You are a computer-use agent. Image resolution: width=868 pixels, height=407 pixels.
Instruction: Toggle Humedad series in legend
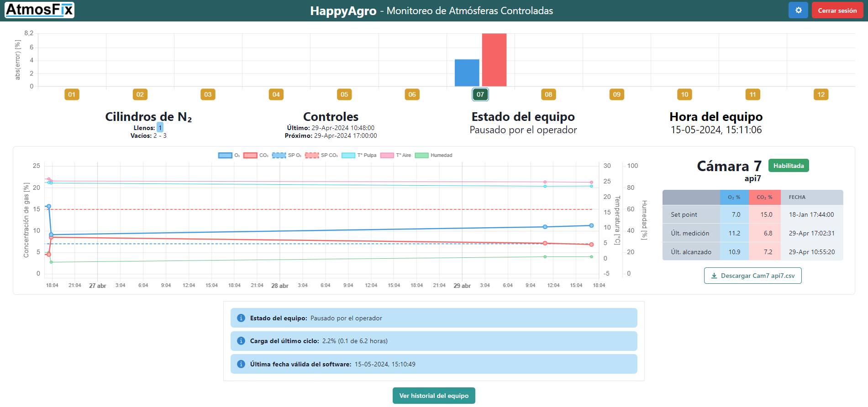click(434, 155)
